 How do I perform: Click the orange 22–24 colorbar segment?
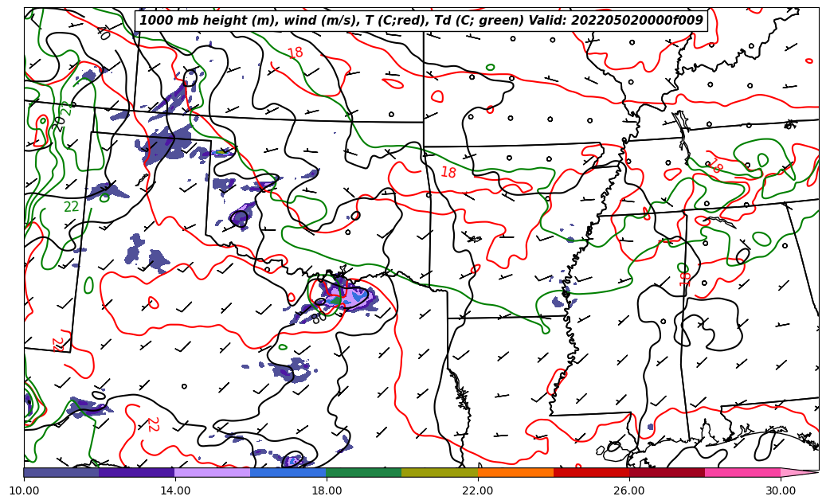click(x=515, y=472)
